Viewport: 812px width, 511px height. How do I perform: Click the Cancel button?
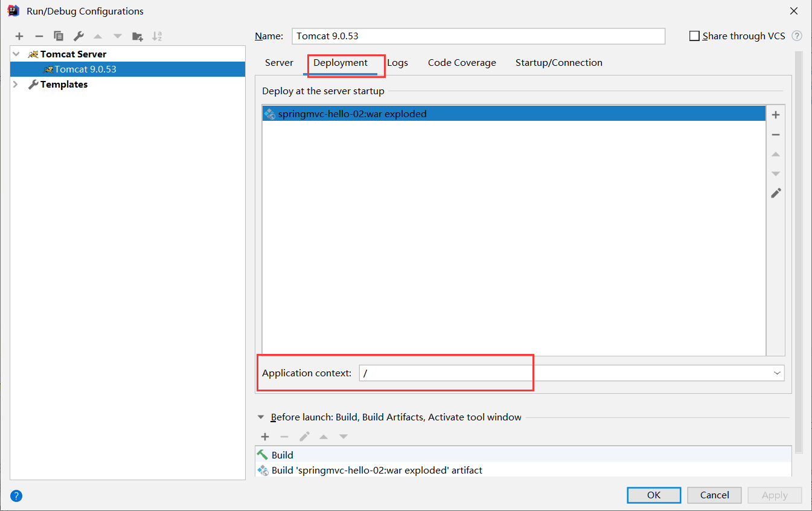click(x=715, y=495)
